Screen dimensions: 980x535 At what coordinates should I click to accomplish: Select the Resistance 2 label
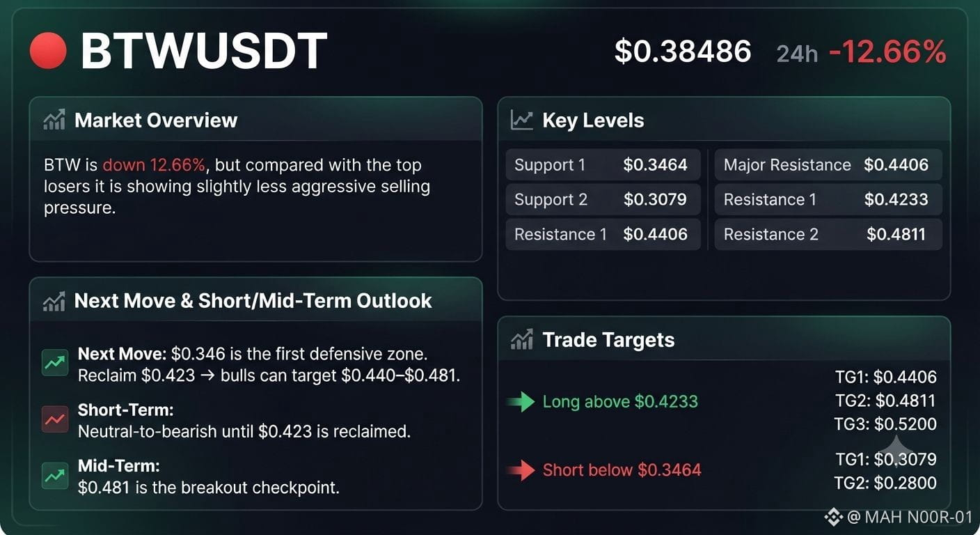pos(771,234)
